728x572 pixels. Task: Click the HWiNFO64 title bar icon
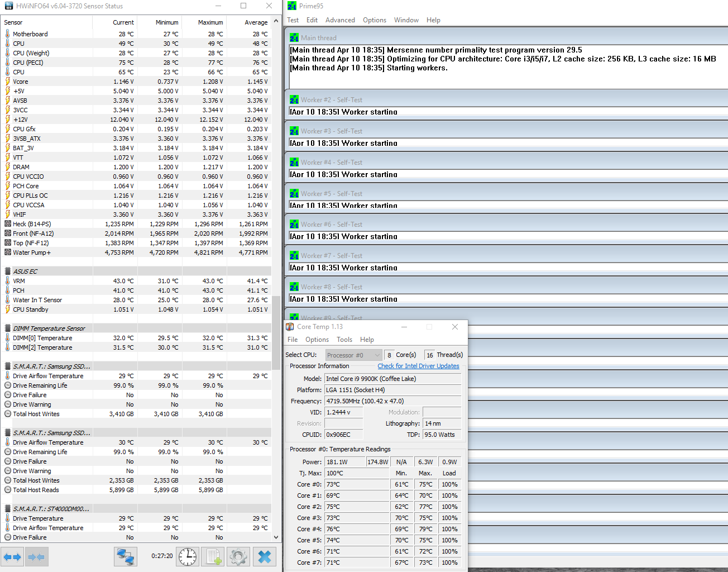pos(8,6)
